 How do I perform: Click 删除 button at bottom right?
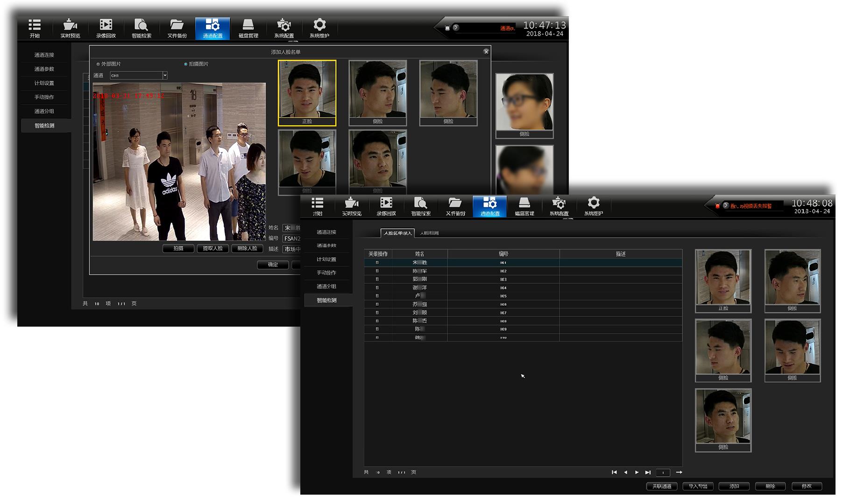coord(771,486)
